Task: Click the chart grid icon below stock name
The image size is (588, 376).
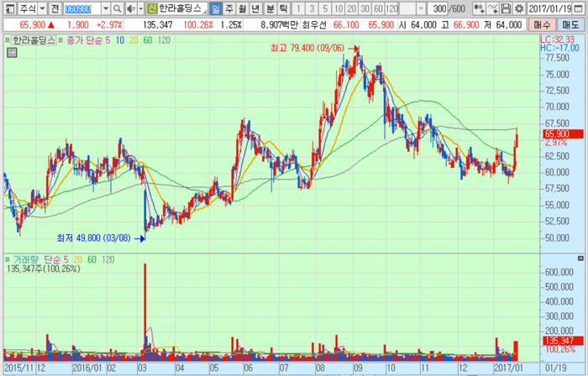Action: click(x=12, y=52)
